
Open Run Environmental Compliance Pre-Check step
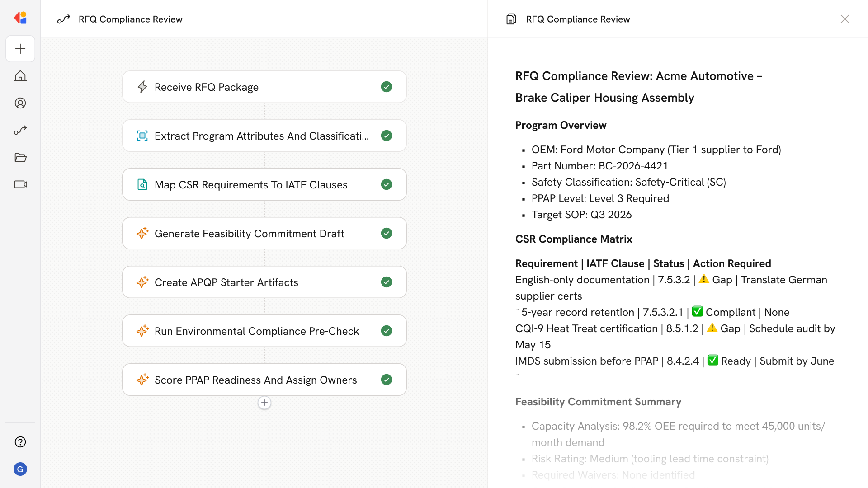256,331
